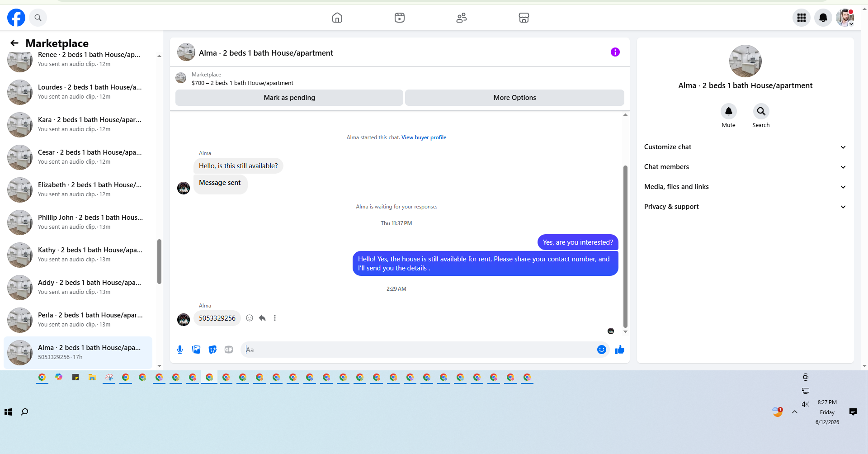
Task: Record a voice clip microphone
Action: click(x=180, y=350)
